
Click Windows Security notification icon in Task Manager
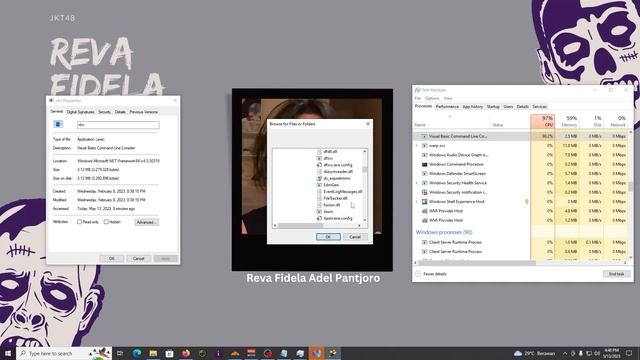424,192
